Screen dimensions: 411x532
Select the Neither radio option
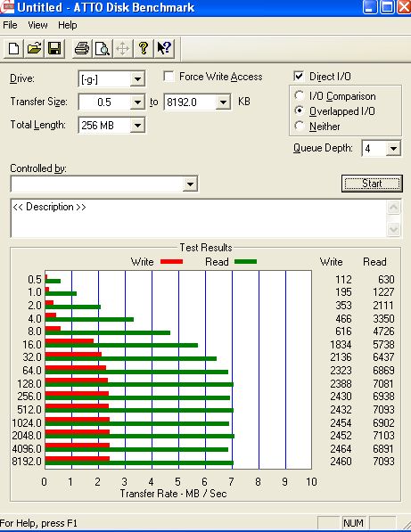coord(299,126)
